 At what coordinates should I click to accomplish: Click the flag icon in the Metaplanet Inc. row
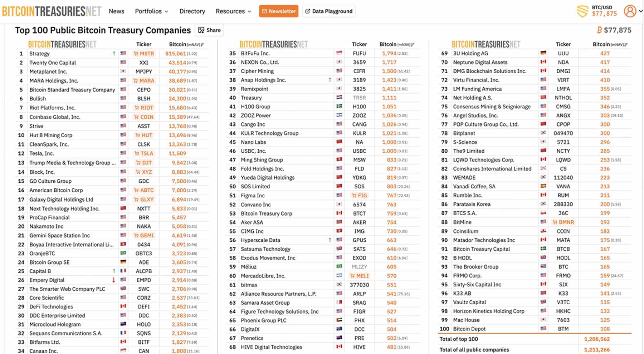coord(123,71)
